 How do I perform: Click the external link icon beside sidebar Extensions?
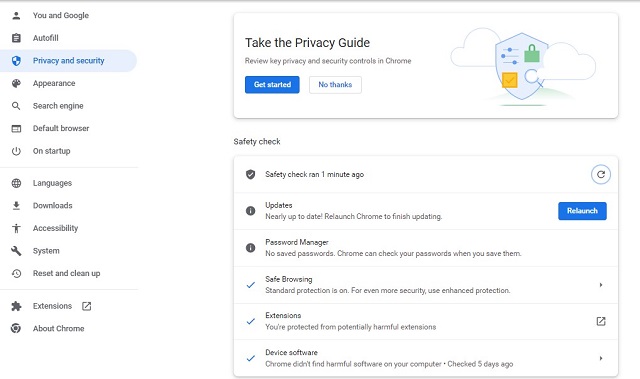87,306
